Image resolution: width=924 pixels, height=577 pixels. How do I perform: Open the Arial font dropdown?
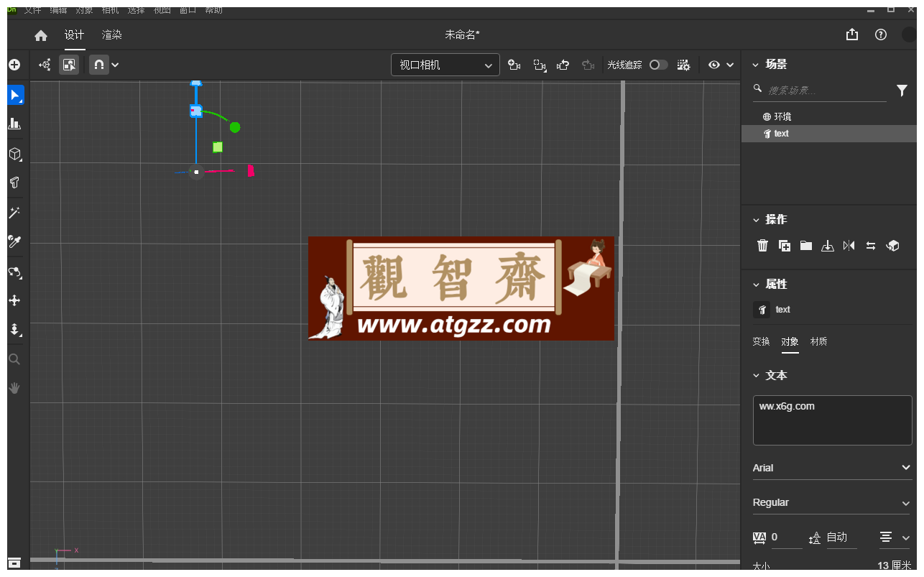(x=832, y=468)
